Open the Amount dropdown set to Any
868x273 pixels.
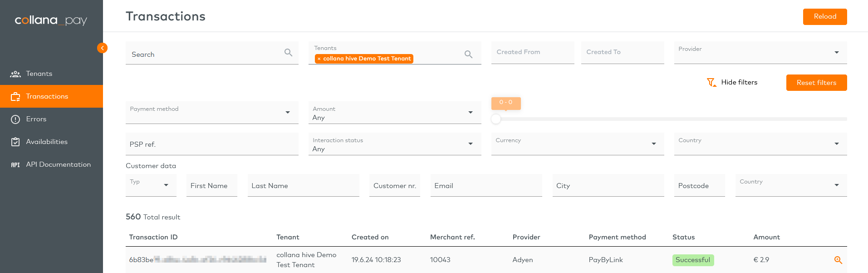[x=395, y=112]
